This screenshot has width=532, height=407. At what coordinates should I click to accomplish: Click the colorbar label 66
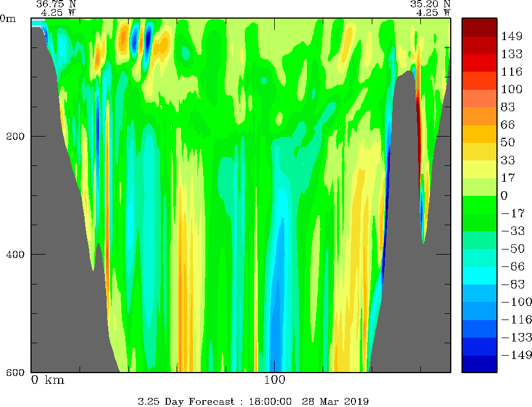pyautogui.click(x=508, y=125)
